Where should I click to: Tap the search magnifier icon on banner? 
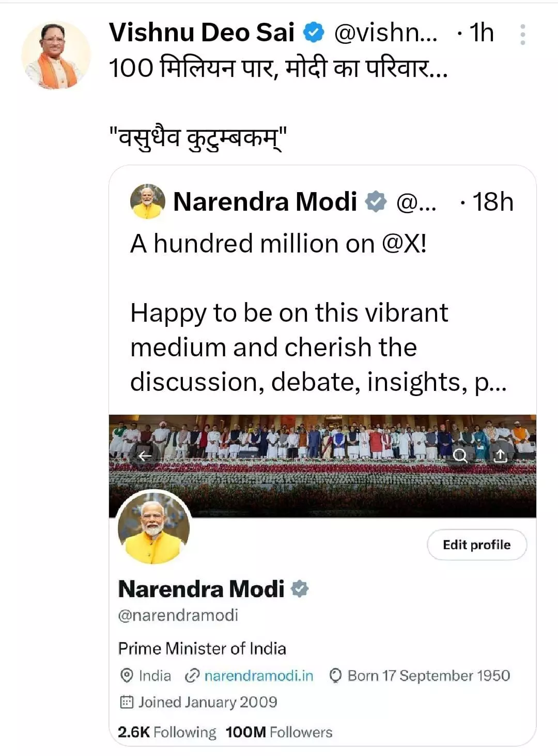(460, 455)
